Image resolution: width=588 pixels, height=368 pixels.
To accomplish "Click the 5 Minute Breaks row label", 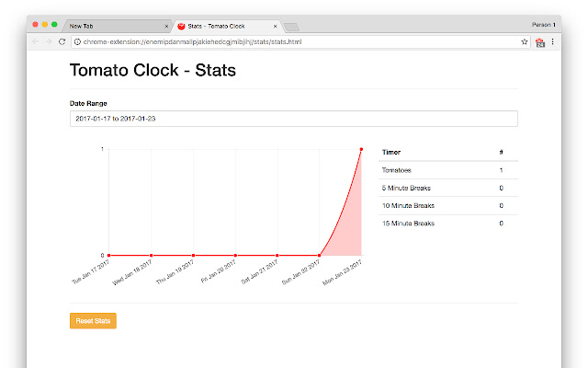I will tap(406, 188).
